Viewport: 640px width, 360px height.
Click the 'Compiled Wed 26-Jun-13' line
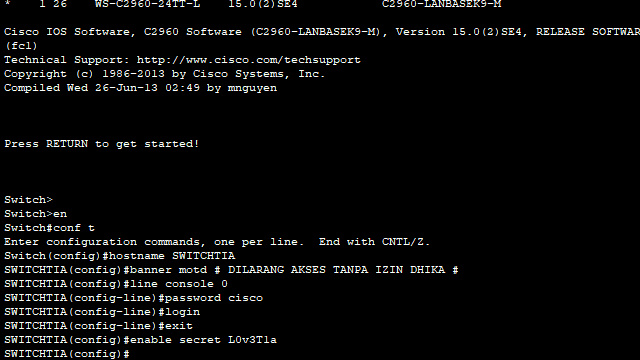140,88
